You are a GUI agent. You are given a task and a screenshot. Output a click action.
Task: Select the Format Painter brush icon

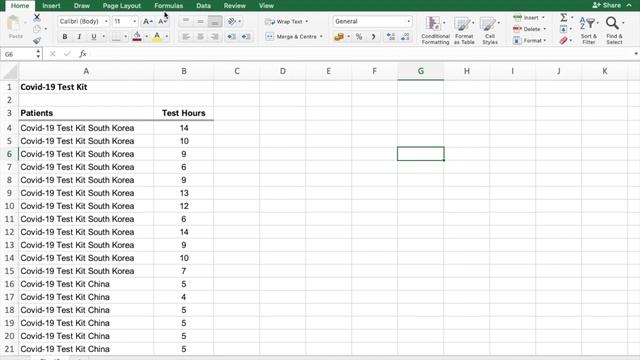pos(37,40)
